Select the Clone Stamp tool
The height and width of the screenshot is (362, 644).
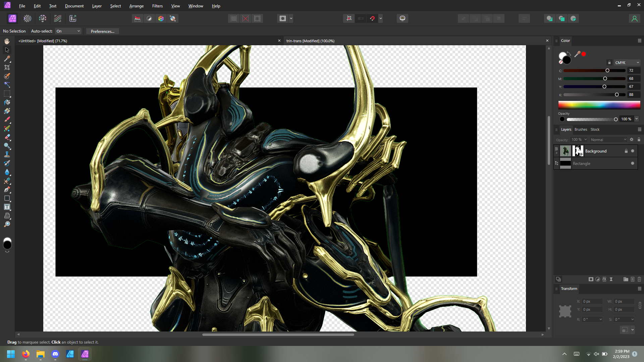coord(7,155)
